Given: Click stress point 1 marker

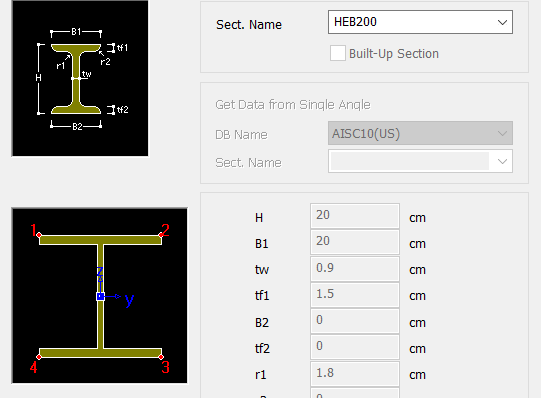Looking at the screenshot, I should tap(39, 235).
